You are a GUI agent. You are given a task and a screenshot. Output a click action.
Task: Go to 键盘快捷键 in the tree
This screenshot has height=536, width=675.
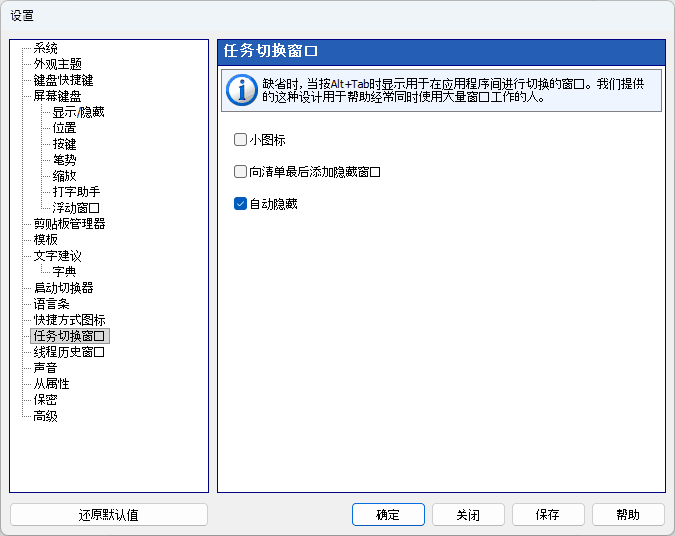pos(63,80)
